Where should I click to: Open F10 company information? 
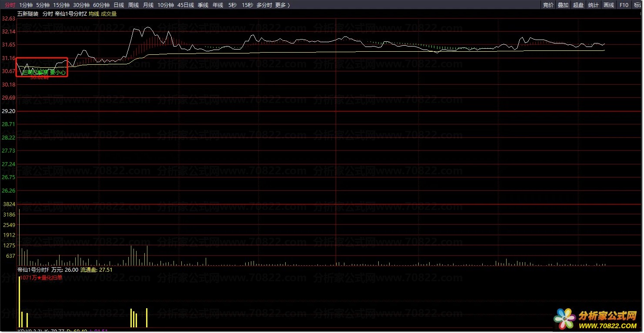coord(624,5)
